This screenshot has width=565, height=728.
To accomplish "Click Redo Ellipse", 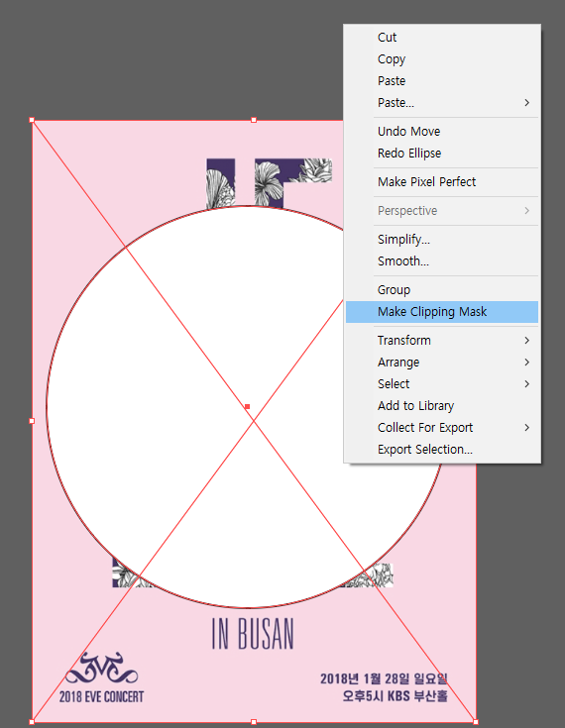I will (442, 154).
